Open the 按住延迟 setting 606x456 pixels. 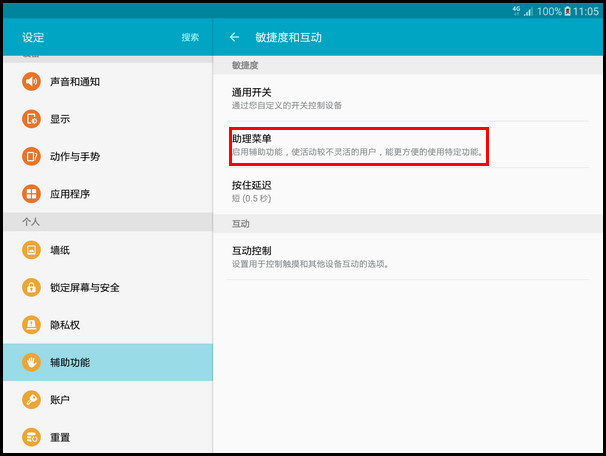[x=408, y=191]
